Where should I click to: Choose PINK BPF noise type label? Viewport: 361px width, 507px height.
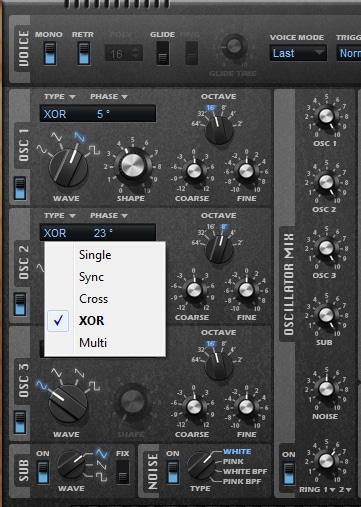click(242, 482)
